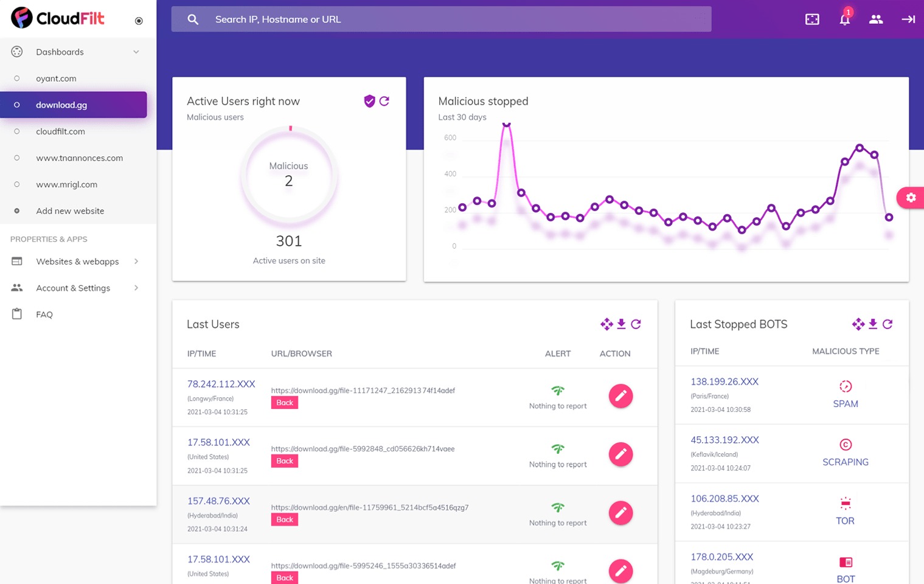Image resolution: width=924 pixels, height=584 pixels.
Task: Open IP 157.48.76.XXX details
Action: point(218,501)
